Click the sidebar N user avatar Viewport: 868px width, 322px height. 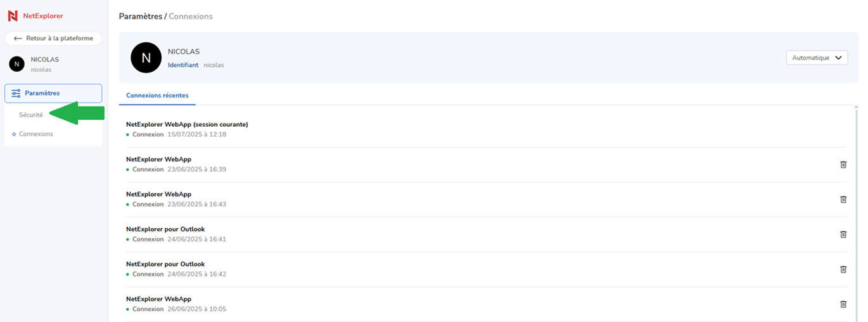(x=17, y=64)
